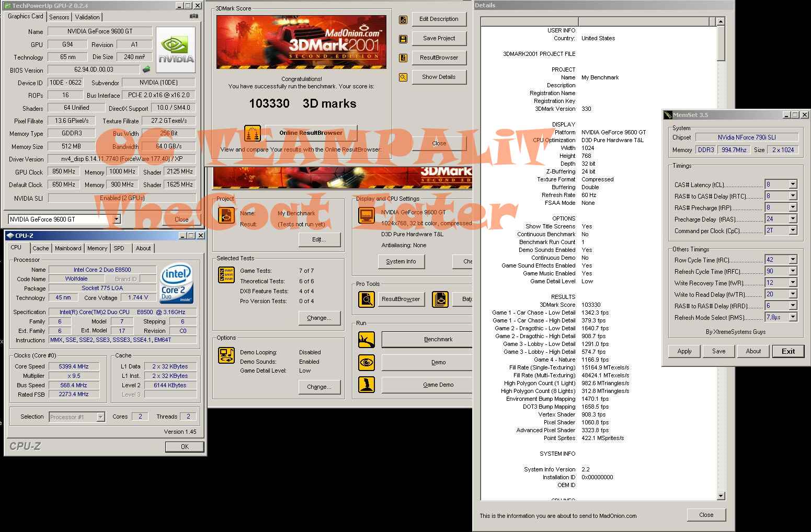
Task: Open the RAS# to RAS# Delay (tRRD) dropdown
Action: click(x=793, y=306)
